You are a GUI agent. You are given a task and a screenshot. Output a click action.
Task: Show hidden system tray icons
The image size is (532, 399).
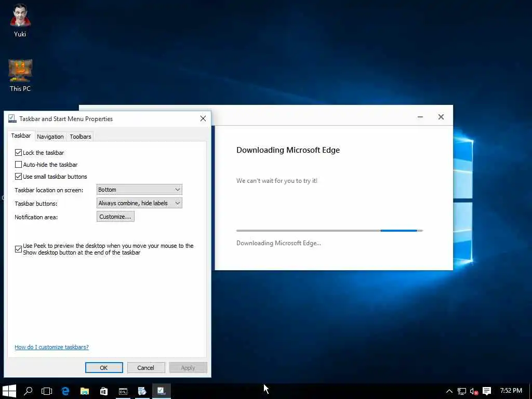point(449,391)
